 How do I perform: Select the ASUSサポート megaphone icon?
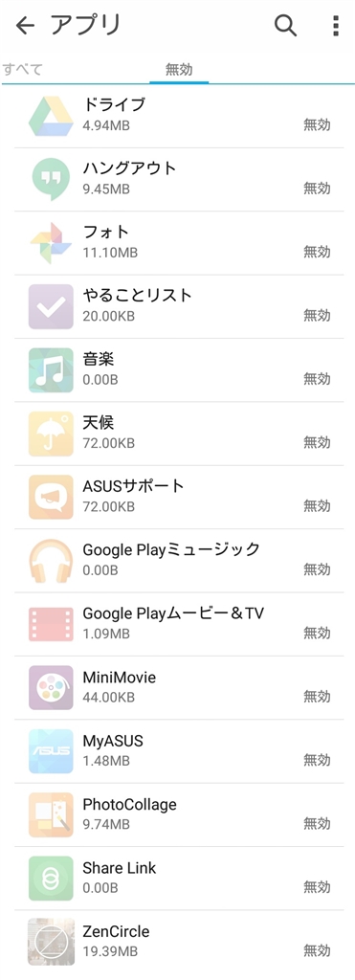tap(51, 497)
